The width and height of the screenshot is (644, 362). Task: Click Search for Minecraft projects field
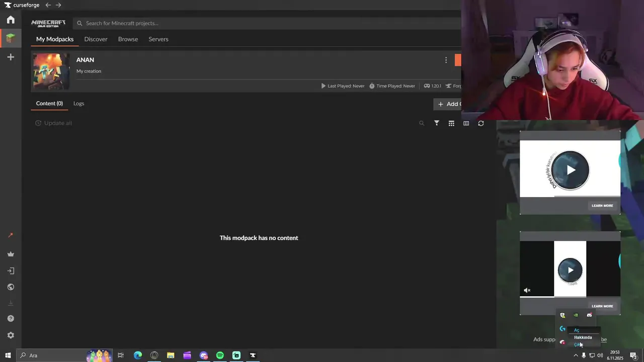pos(267,23)
